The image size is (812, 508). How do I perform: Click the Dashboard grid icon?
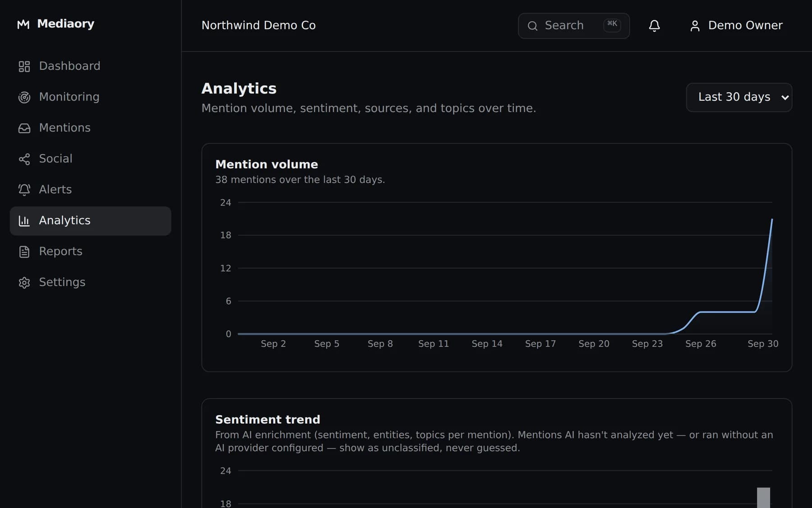point(24,66)
